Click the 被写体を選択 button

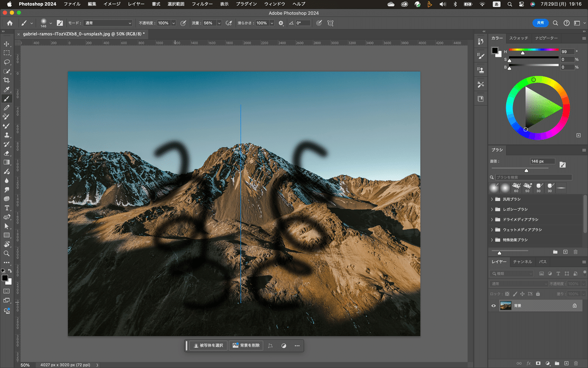click(x=209, y=345)
